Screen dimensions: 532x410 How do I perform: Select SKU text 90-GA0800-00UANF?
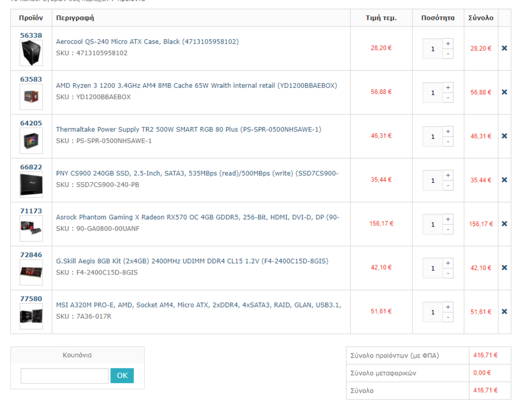(x=108, y=228)
